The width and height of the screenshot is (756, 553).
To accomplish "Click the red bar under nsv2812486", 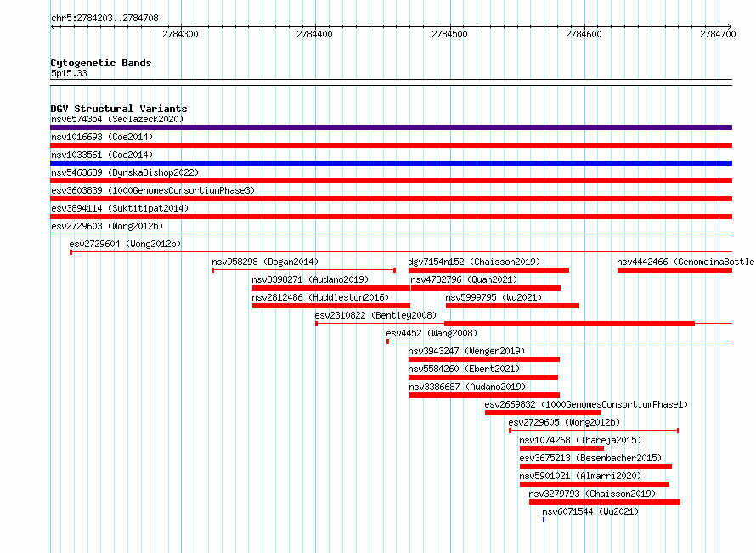I will tap(331, 306).
